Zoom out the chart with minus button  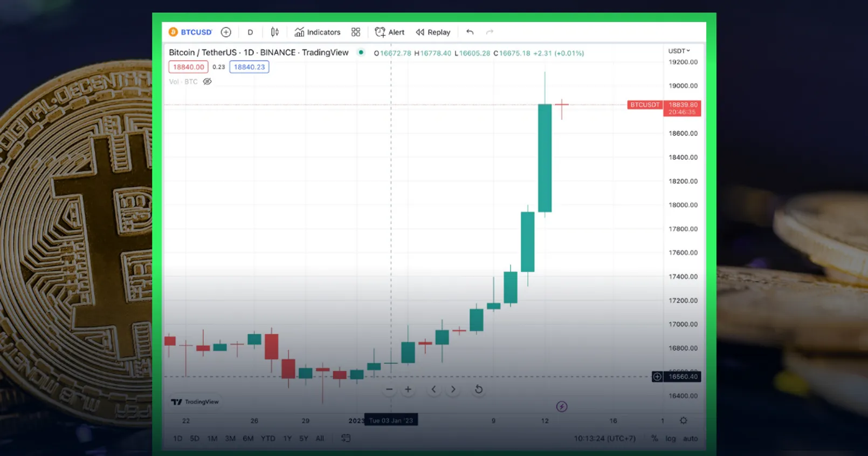pos(389,389)
